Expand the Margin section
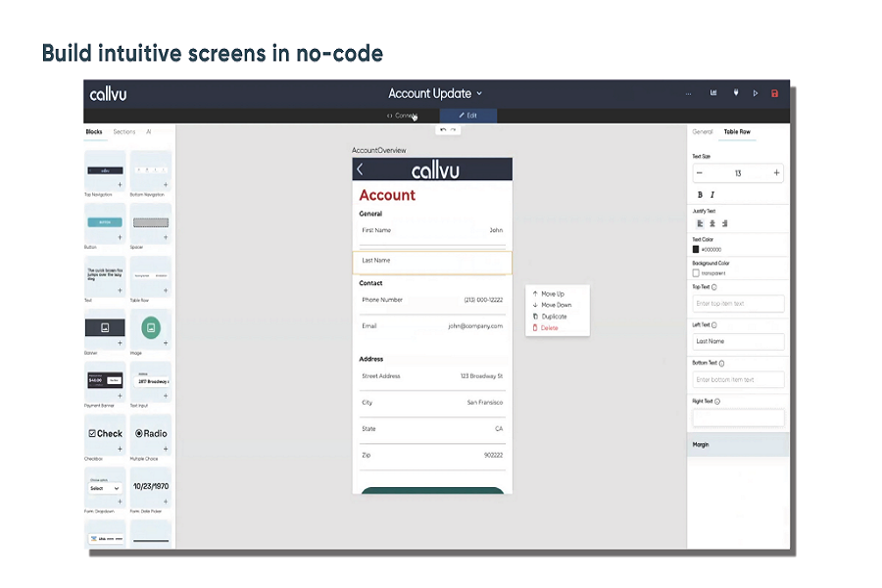The height and width of the screenshot is (588, 882). pyautogui.click(x=738, y=445)
